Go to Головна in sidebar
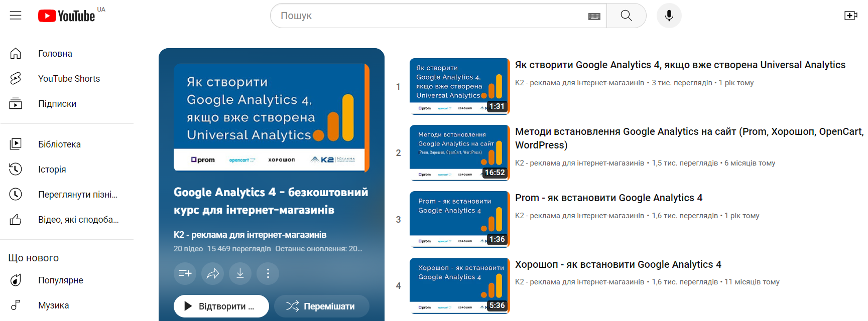This screenshot has width=868, height=321. (55, 54)
